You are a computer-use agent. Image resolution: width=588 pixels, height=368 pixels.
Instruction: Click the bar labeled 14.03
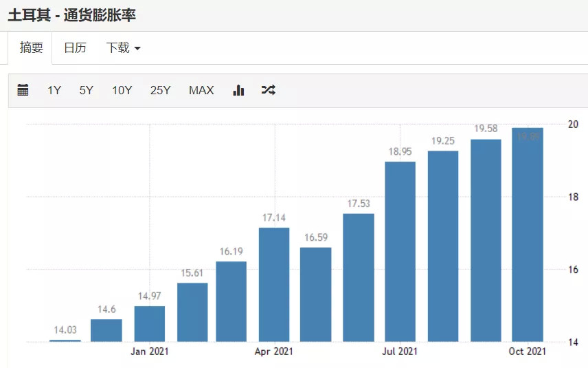point(65,340)
